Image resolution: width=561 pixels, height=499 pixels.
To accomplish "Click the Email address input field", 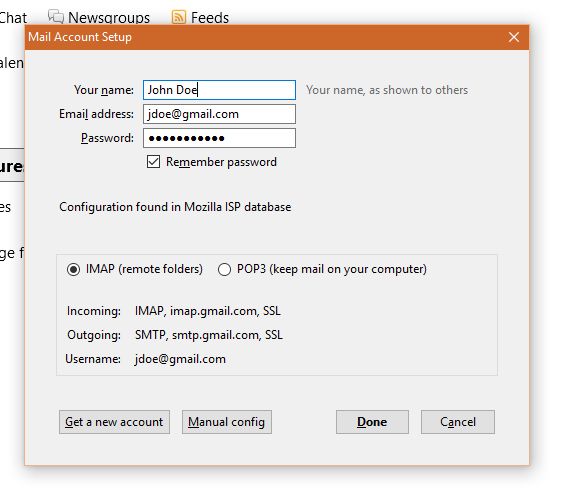I will tap(219, 114).
